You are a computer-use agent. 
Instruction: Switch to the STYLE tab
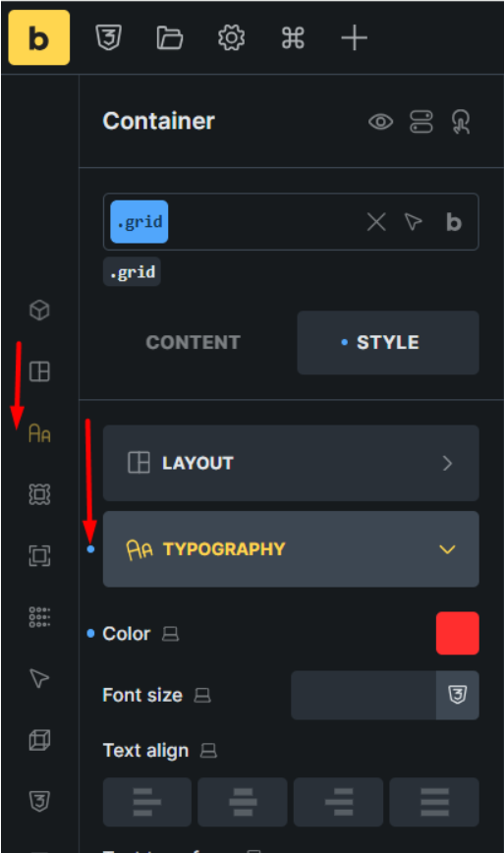[388, 342]
